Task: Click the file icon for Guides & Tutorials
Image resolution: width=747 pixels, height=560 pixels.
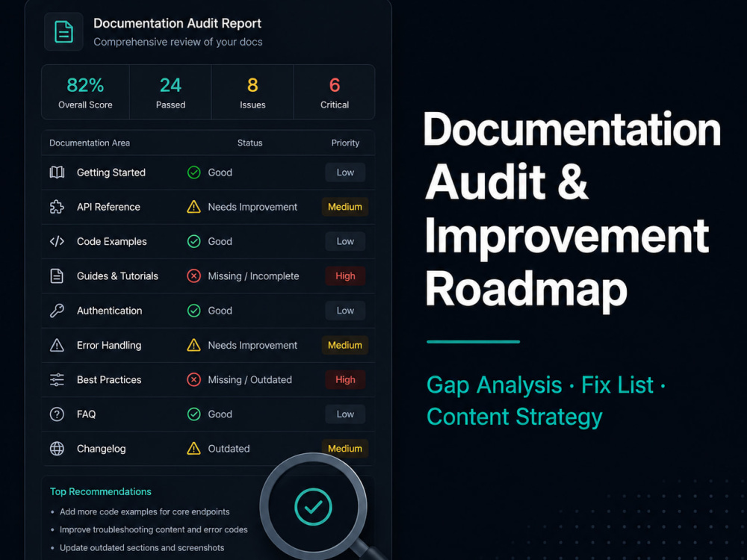Action: tap(58, 276)
